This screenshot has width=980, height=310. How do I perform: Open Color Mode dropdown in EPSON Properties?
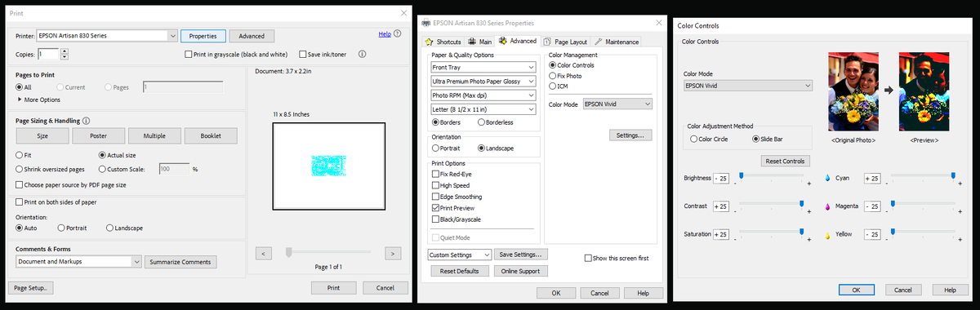617,104
